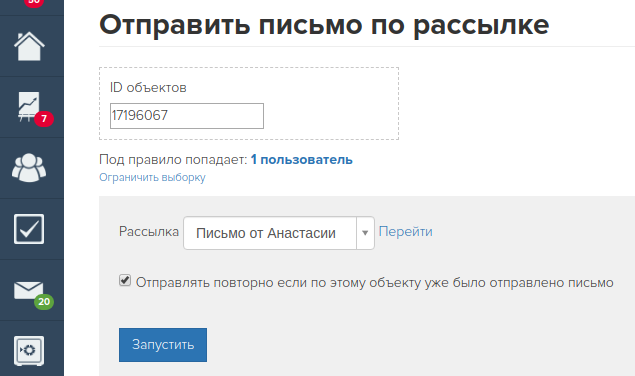
Task: Click the 'Отправлять повторно' checkbox label text
Action: (375, 282)
